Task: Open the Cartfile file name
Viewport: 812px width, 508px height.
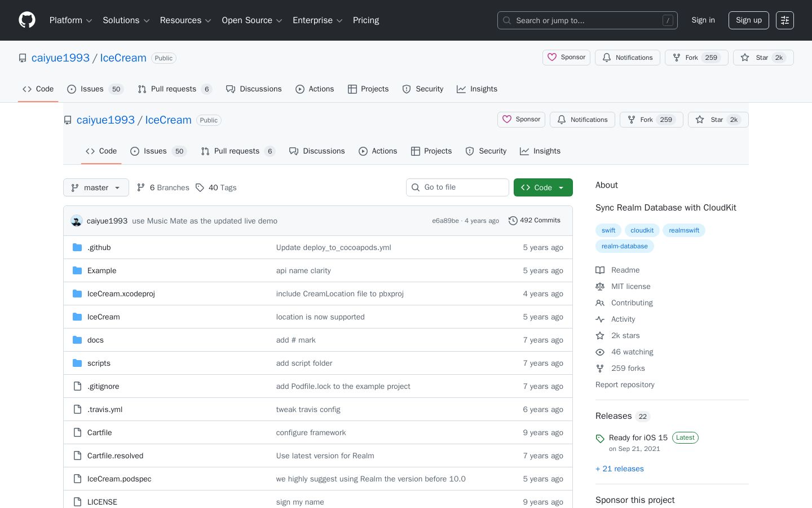Action: pos(100,432)
